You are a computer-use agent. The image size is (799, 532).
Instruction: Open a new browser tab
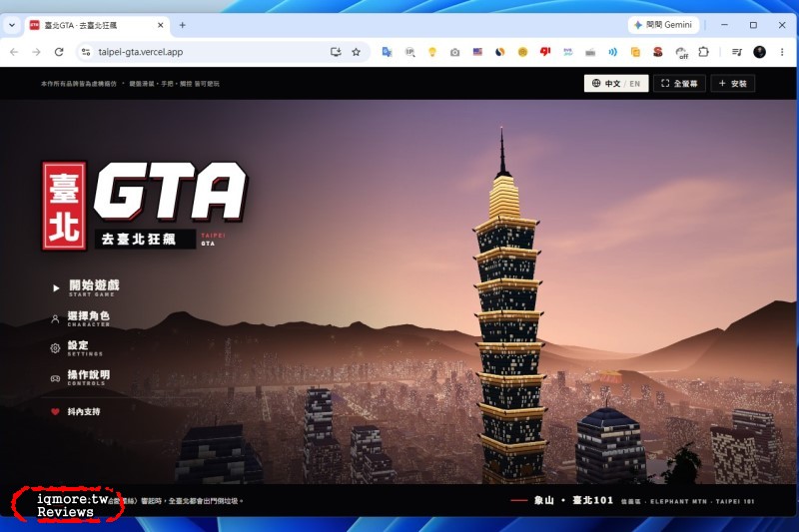(x=183, y=25)
